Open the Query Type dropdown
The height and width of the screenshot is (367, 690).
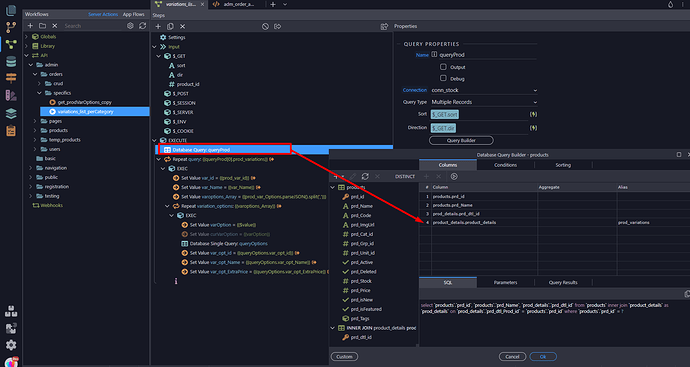click(484, 102)
